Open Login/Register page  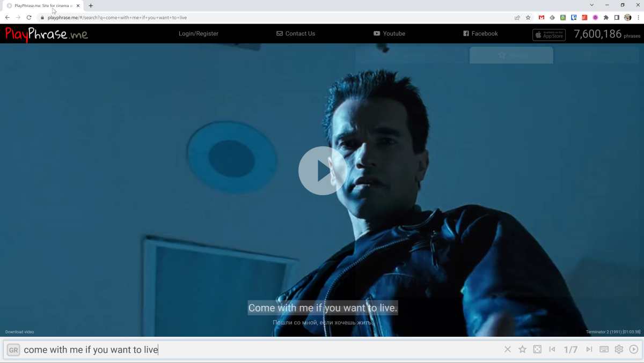[x=199, y=33]
